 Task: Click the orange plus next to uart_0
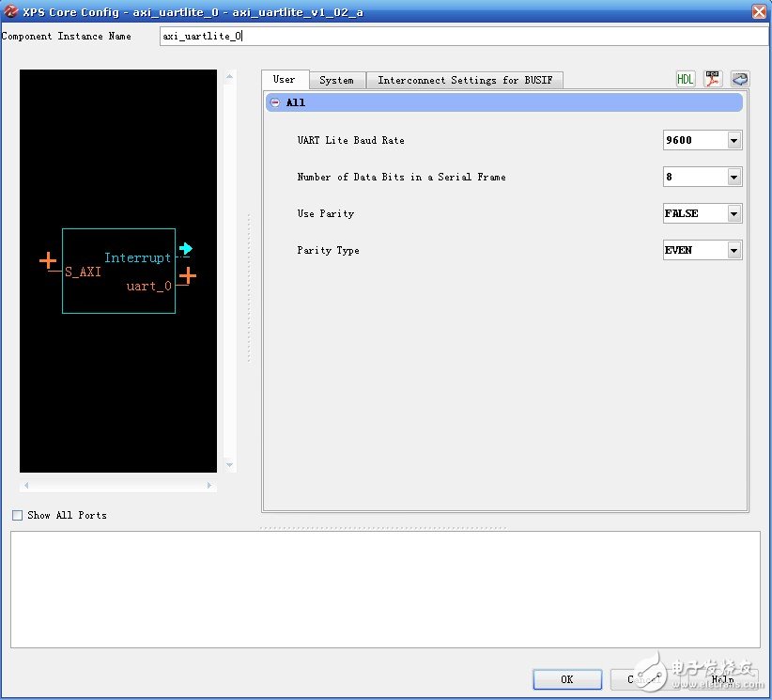[186, 275]
